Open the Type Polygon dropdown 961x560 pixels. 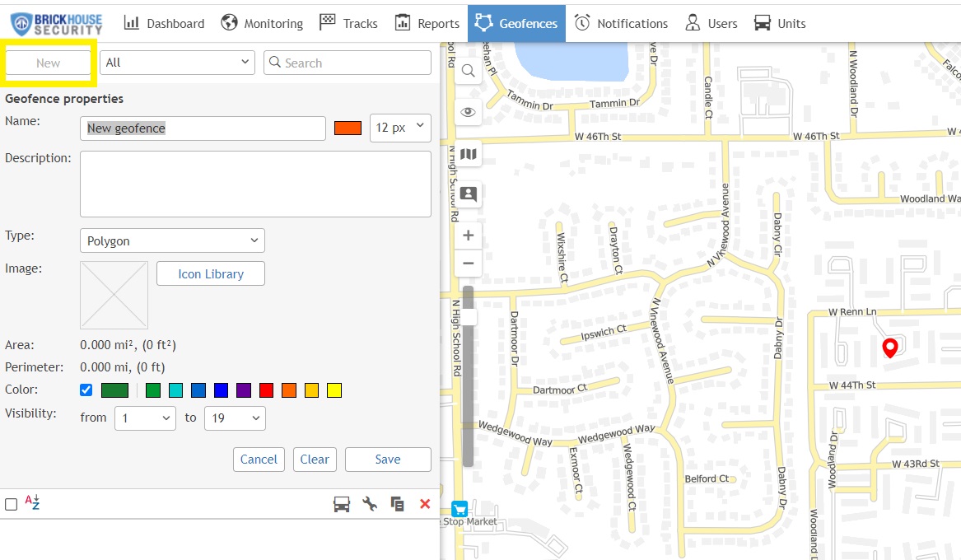(x=172, y=240)
